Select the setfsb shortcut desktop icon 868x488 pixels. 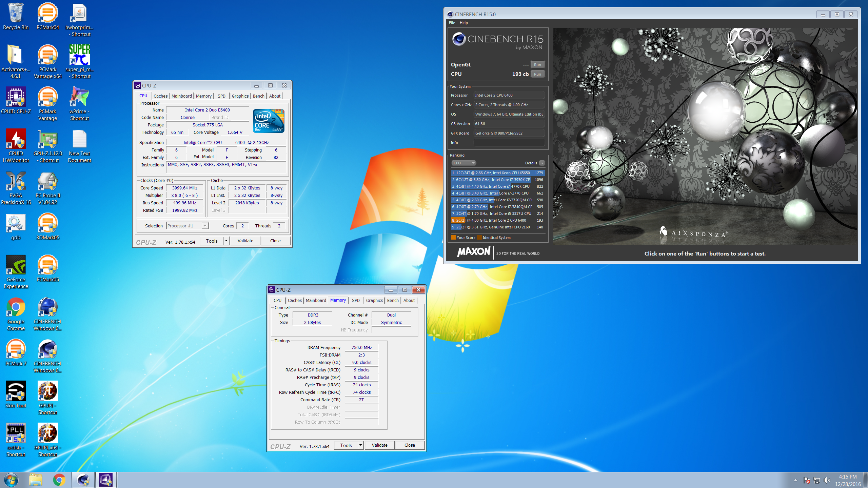16,441
